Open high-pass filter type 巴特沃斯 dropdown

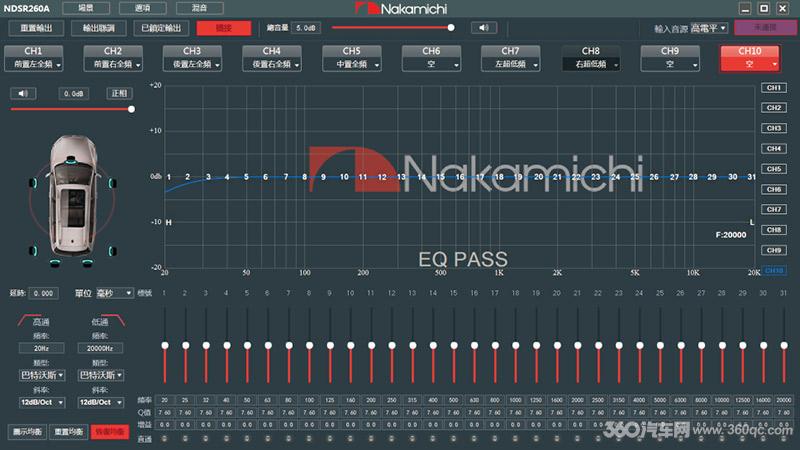click(x=42, y=376)
